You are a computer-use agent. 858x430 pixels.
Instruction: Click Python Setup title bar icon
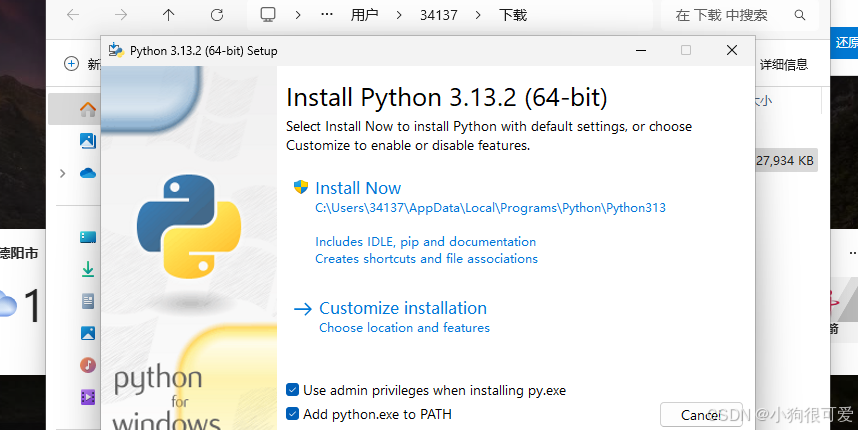pyautogui.click(x=116, y=50)
